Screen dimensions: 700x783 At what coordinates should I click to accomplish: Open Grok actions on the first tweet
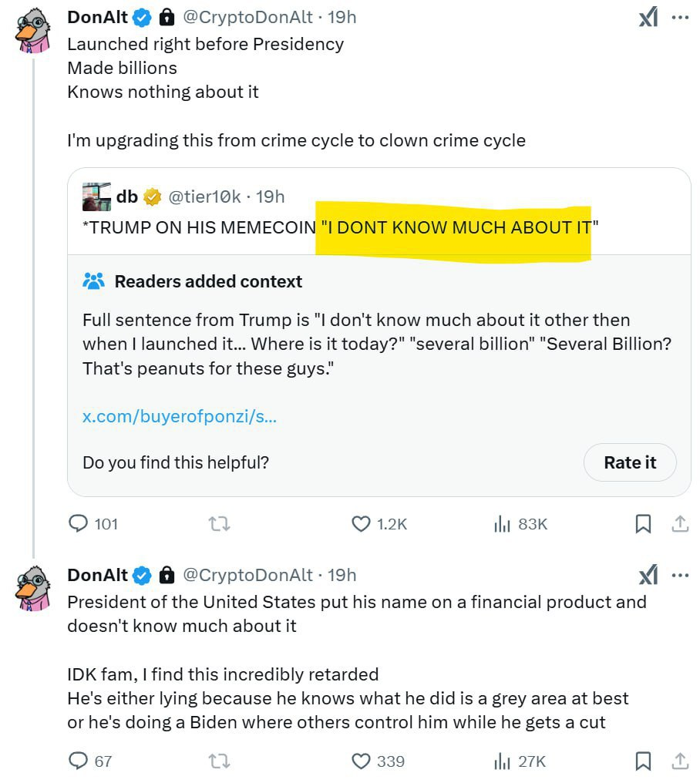pyautogui.click(x=648, y=17)
